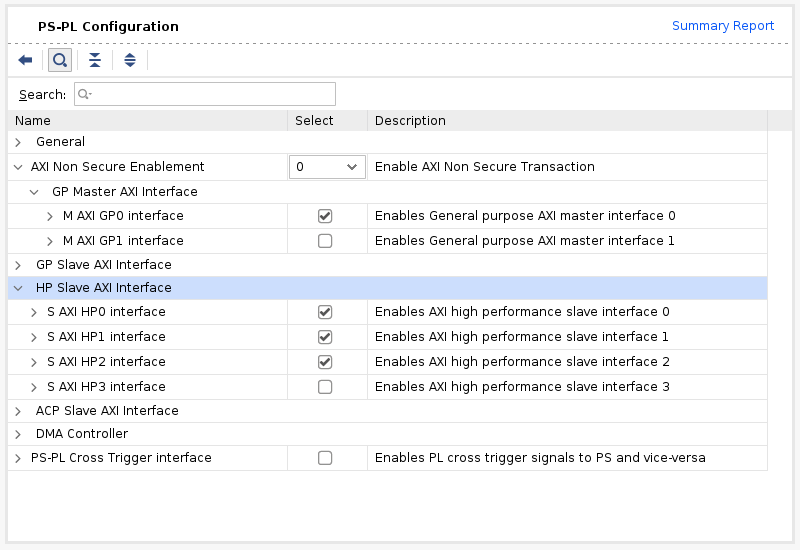Collapse HP Slave AXI Interface group
800x550 pixels.
coord(18,288)
